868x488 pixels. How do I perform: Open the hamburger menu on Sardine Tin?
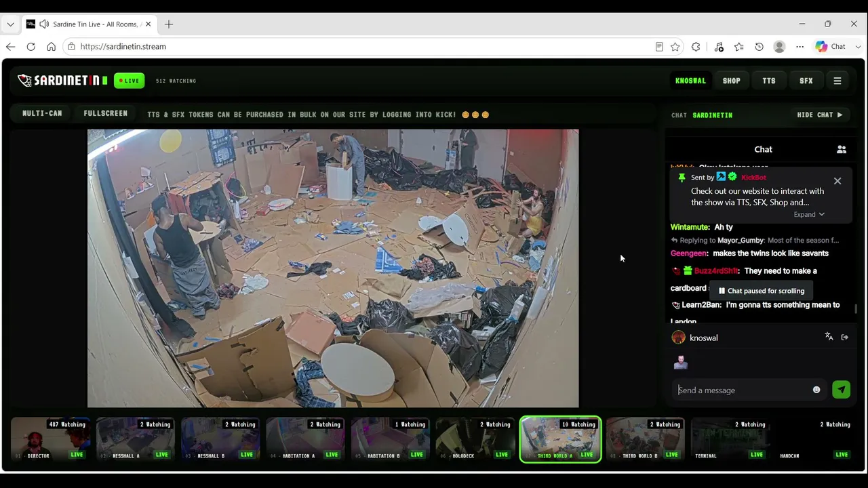coord(837,81)
